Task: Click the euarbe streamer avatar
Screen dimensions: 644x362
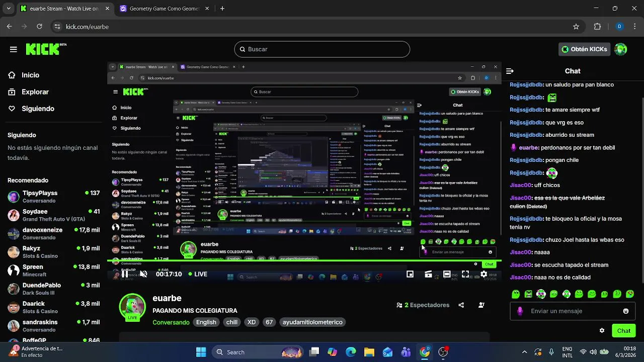Action: point(132,306)
